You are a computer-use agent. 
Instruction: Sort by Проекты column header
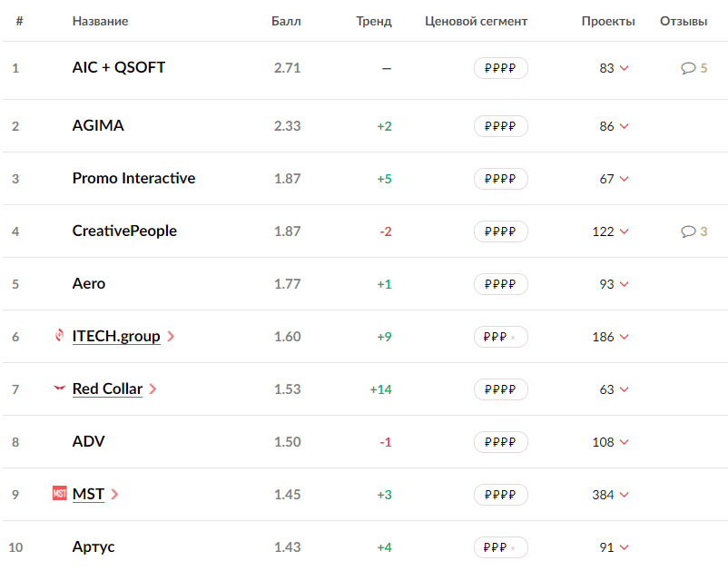pos(608,21)
